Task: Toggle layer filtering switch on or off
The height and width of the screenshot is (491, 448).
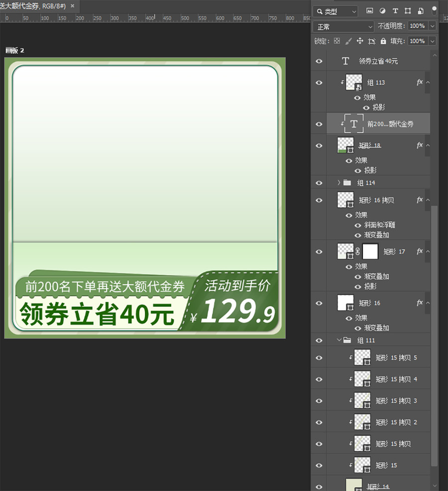Action: [x=434, y=10]
